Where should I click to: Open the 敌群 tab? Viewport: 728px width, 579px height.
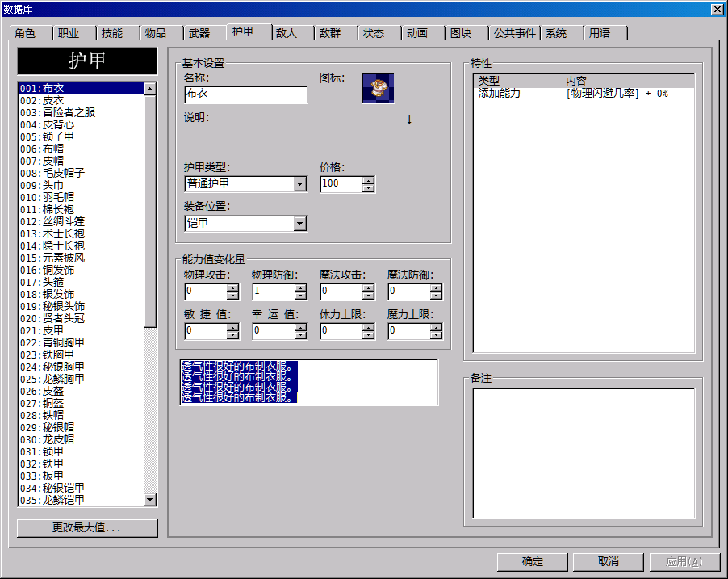[x=336, y=33]
